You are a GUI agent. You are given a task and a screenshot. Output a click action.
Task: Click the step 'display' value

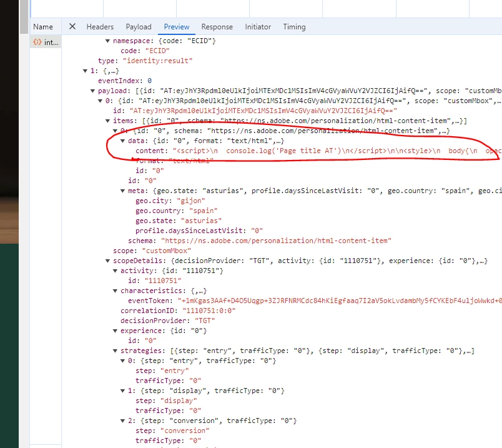click(179, 401)
